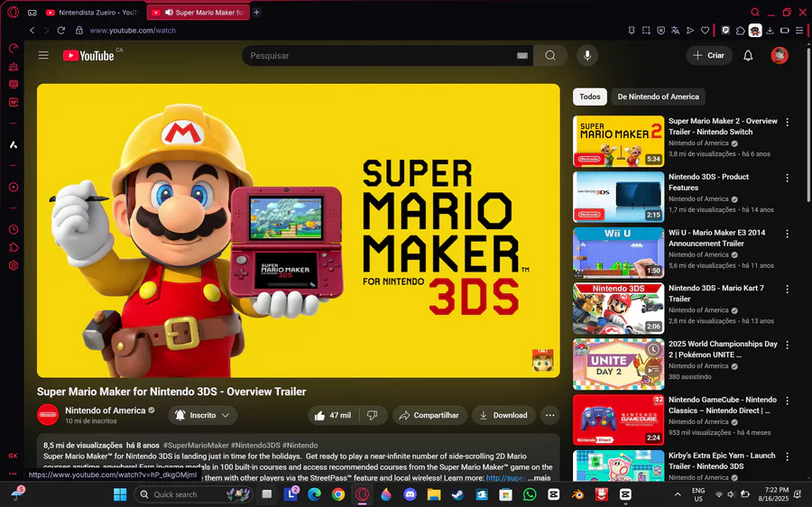Viewport: 812px width, 507px height.
Task: Click the Mario channel watermark on the video
Action: click(543, 361)
